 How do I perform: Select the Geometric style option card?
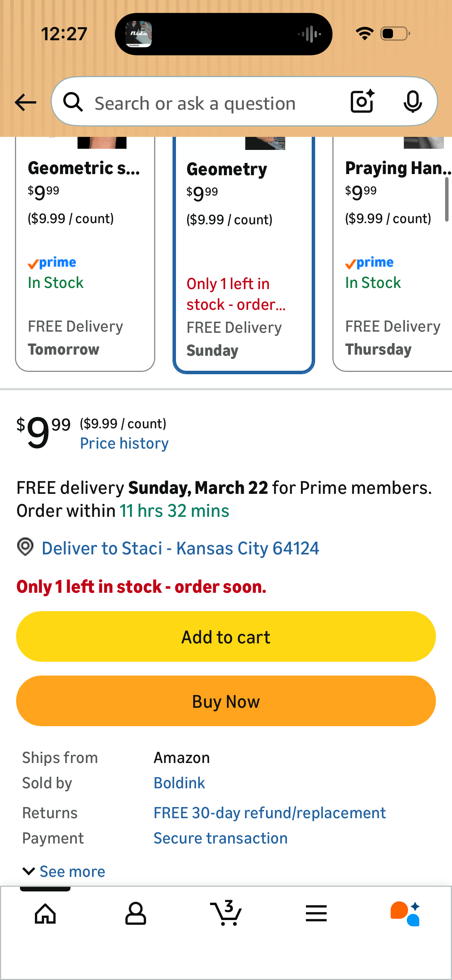click(85, 254)
